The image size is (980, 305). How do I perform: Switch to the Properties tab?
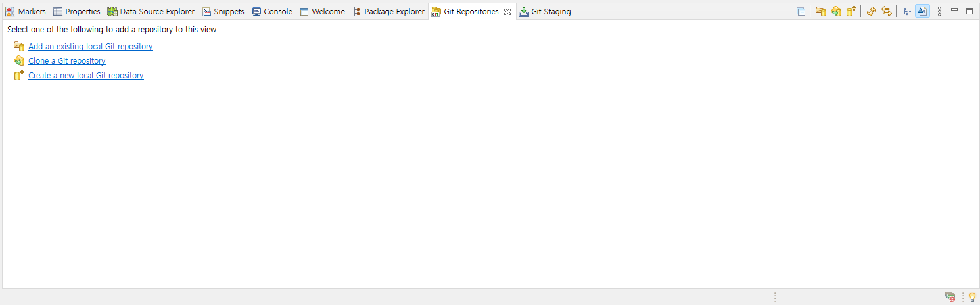(77, 12)
